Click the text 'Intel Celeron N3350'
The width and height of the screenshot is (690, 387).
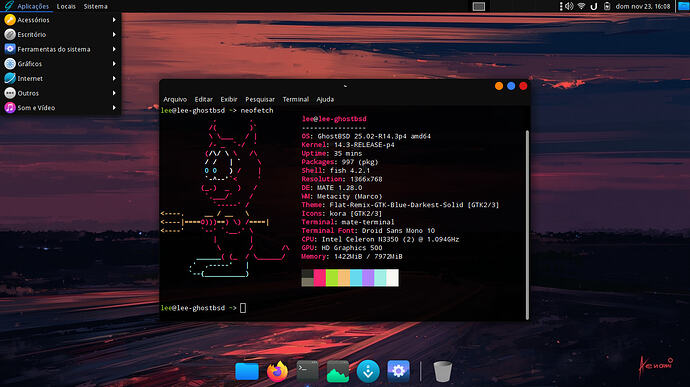click(x=360, y=240)
